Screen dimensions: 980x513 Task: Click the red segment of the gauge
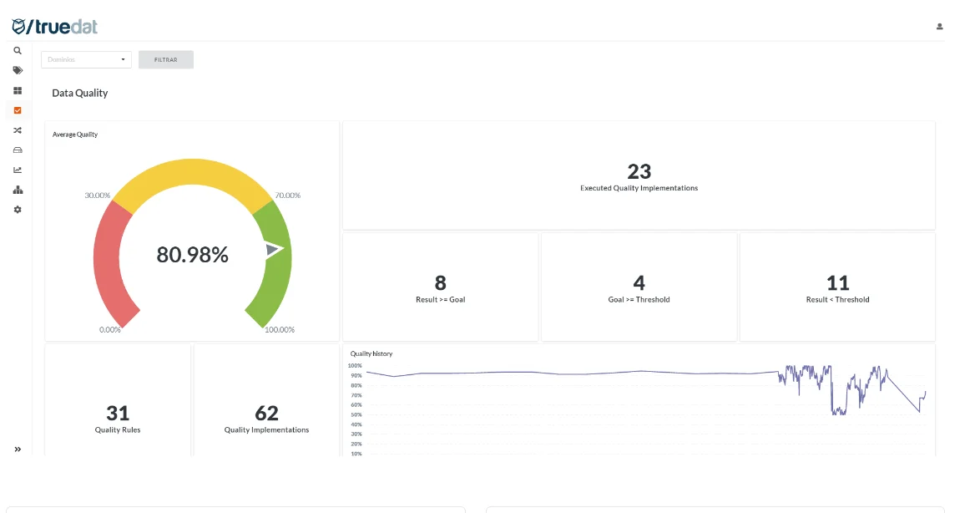[108, 262]
